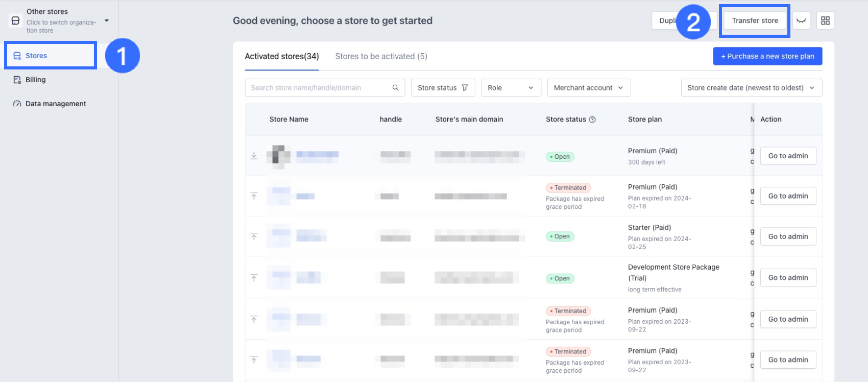This screenshot has width=868, height=382.
Task: Click the organization store icon at top left
Action: (x=16, y=20)
